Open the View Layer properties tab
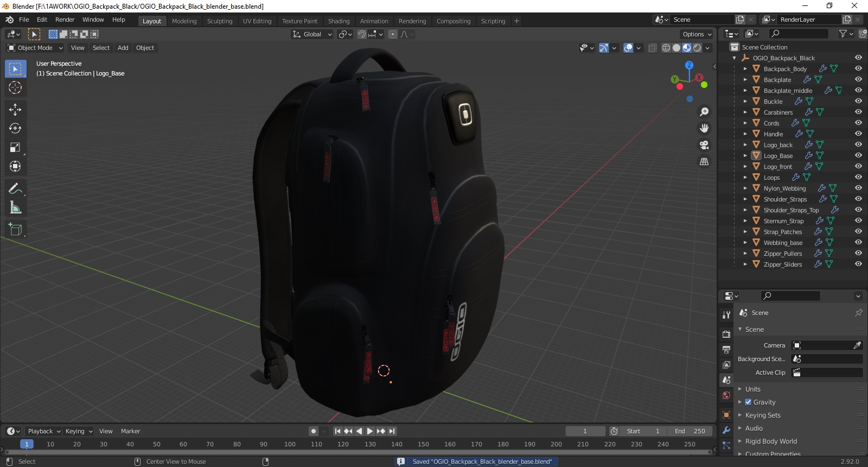The width and height of the screenshot is (868, 467). pyautogui.click(x=726, y=364)
